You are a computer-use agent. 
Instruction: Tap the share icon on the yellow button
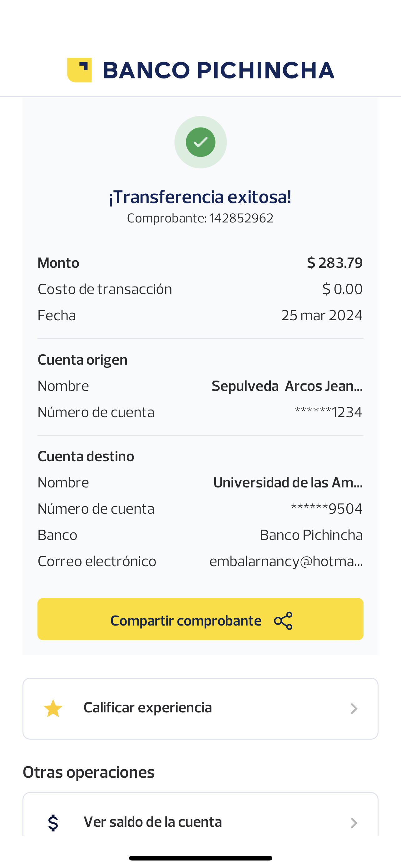(x=283, y=621)
